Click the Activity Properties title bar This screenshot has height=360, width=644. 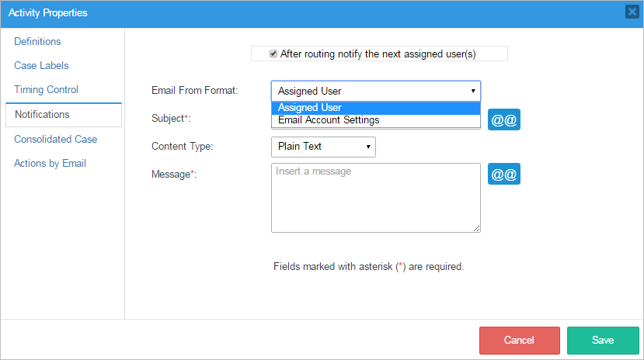point(311,12)
